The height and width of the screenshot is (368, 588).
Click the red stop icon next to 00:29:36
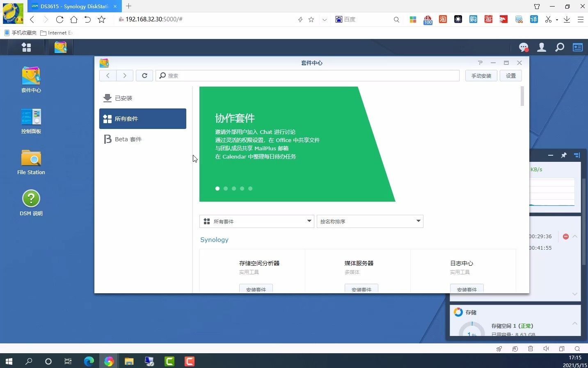(x=566, y=237)
